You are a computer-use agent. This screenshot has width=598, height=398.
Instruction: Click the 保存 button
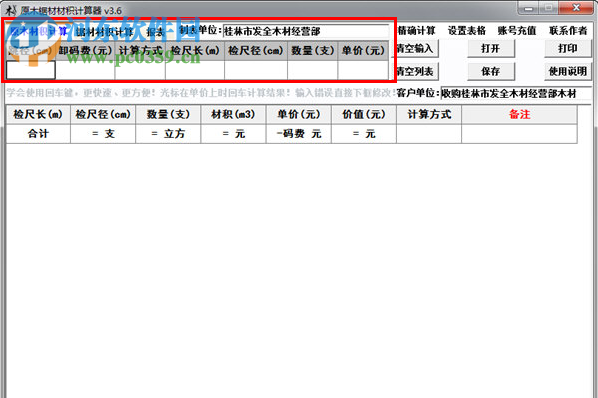coord(491,71)
